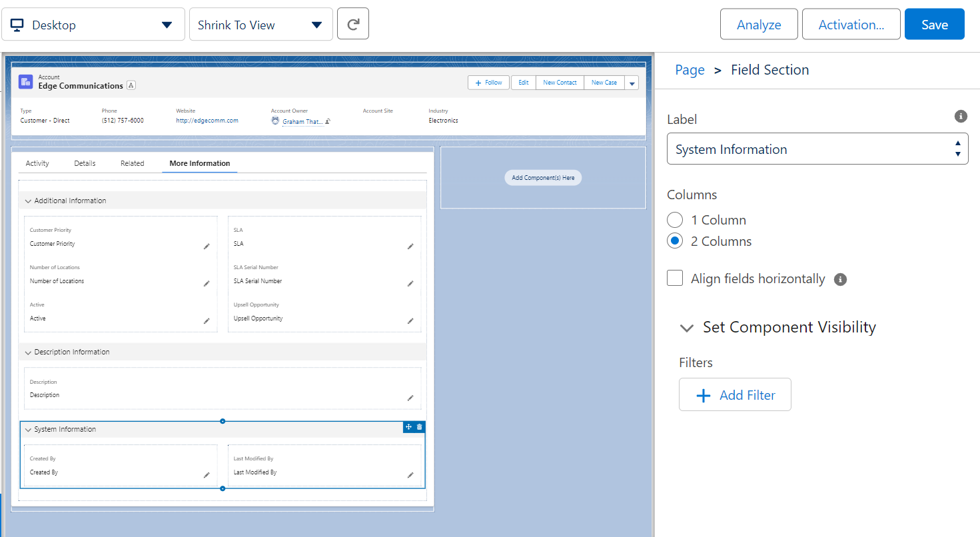Click the Analyze button
This screenshot has width=980, height=537.
pyautogui.click(x=759, y=25)
